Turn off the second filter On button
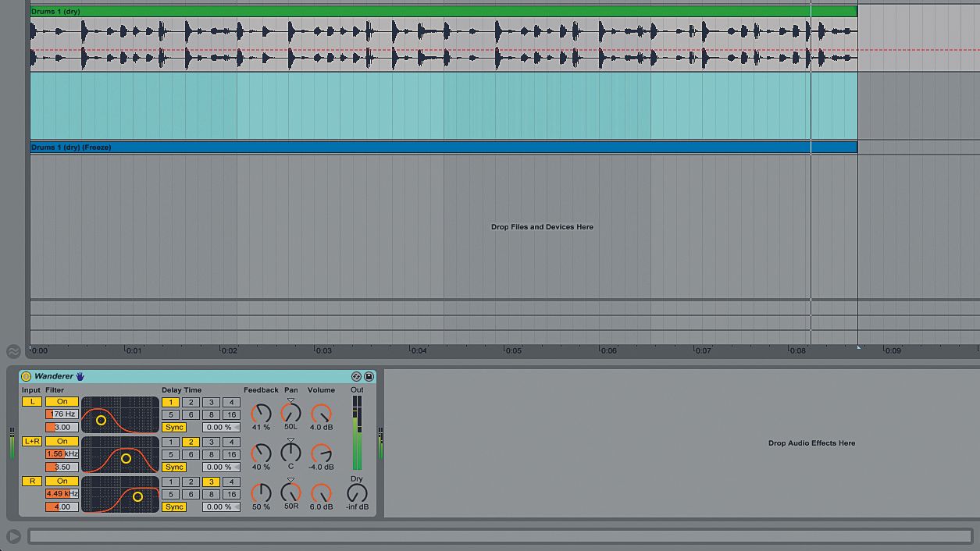This screenshot has height=551, width=980. [x=62, y=442]
